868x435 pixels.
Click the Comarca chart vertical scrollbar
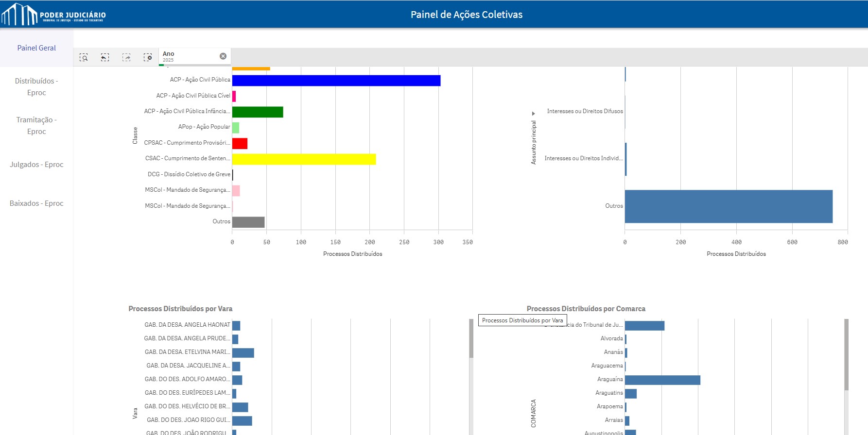click(x=846, y=354)
